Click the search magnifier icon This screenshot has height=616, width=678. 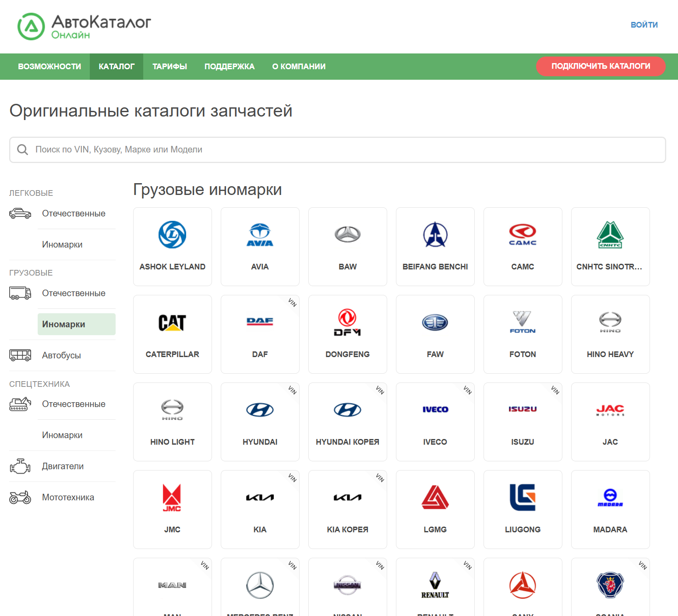pyautogui.click(x=22, y=150)
